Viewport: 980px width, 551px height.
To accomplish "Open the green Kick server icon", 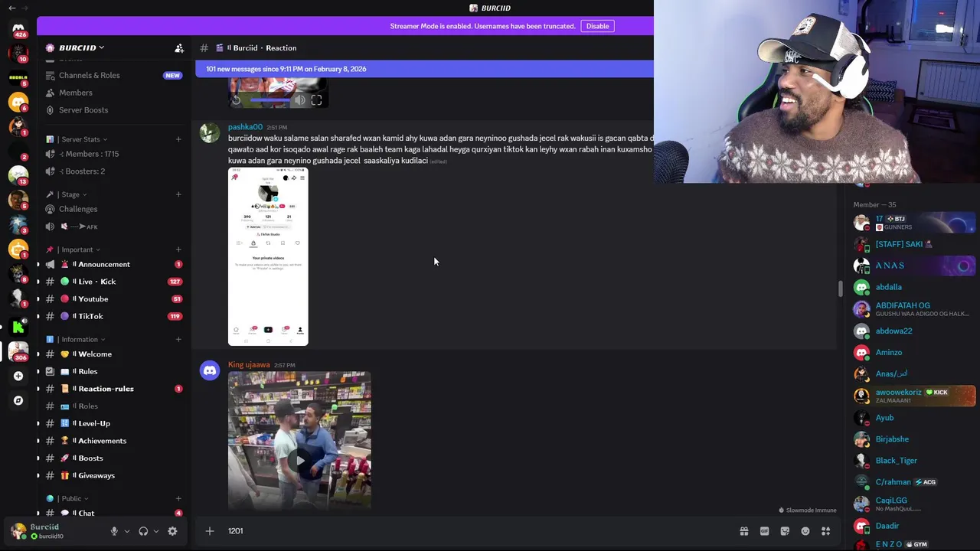I will (x=18, y=327).
